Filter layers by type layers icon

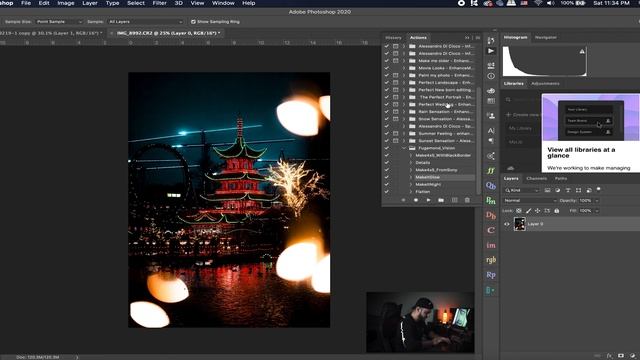(x=568, y=190)
